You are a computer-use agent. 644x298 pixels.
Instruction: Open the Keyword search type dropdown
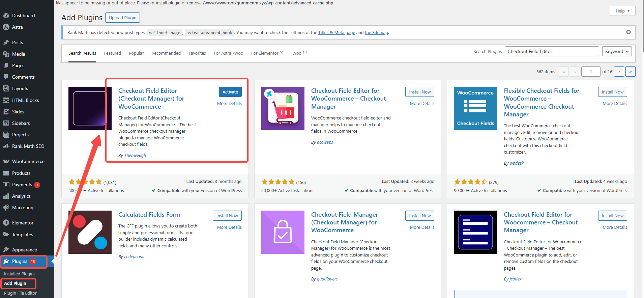(x=617, y=51)
